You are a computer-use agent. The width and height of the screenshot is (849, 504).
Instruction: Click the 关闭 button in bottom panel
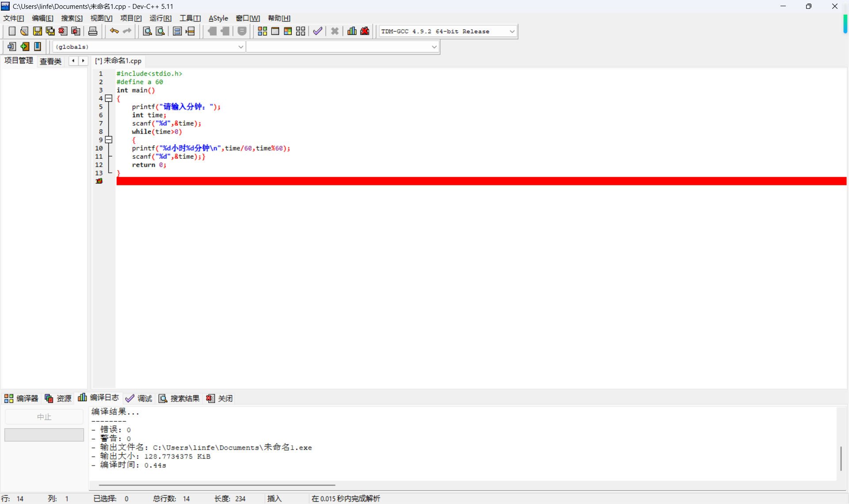(x=220, y=398)
